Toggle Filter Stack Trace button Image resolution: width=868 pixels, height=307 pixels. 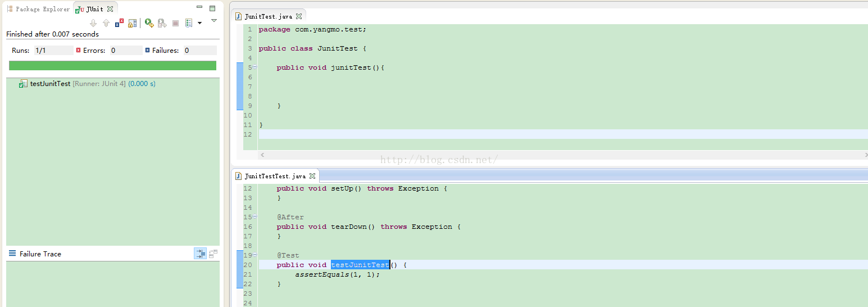coord(201,254)
